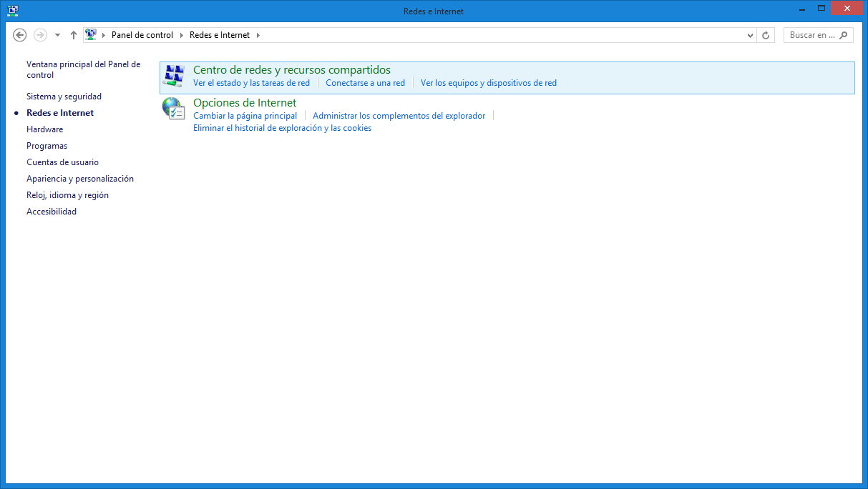The width and height of the screenshot is (868, 489).
Task: Minimize the Redes e Internet window
Action: coord(801,8)
